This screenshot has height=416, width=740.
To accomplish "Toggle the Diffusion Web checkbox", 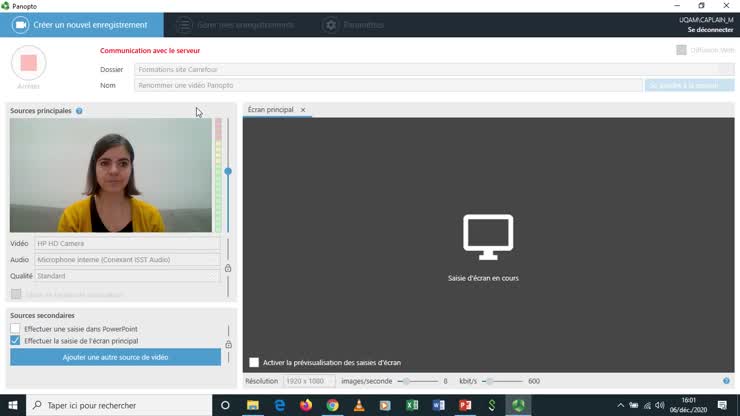I will tap(681, 50).
